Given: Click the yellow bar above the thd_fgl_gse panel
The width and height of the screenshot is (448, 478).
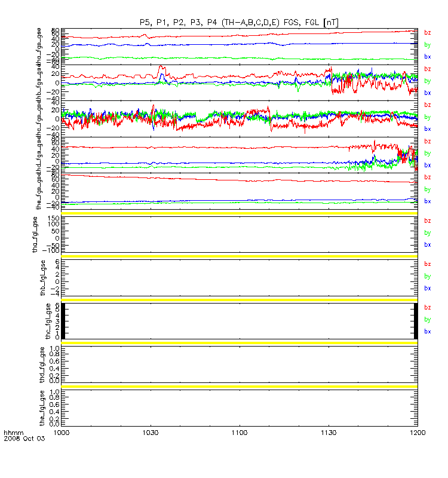Looking at the screenshot, I should point(240,343).
